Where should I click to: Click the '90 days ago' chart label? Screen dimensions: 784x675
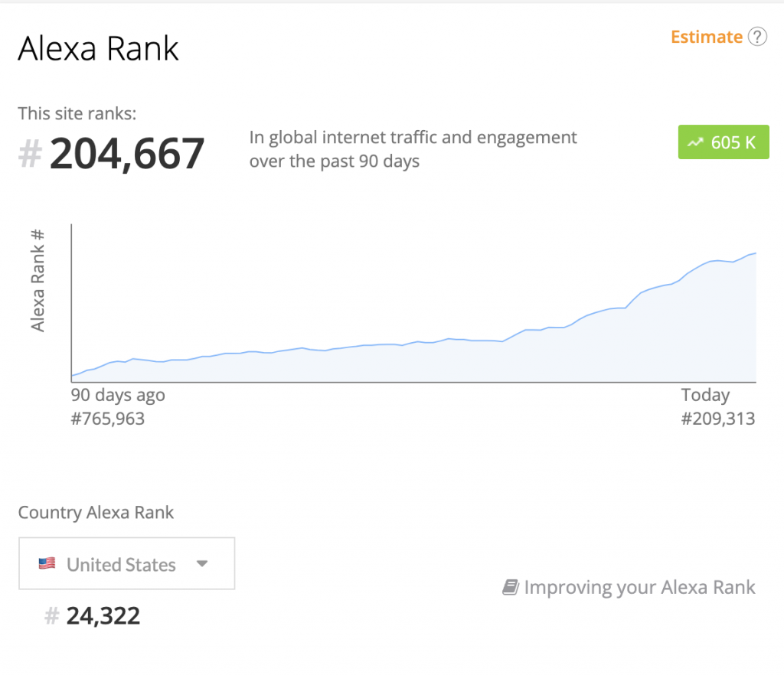click(117, 395)
